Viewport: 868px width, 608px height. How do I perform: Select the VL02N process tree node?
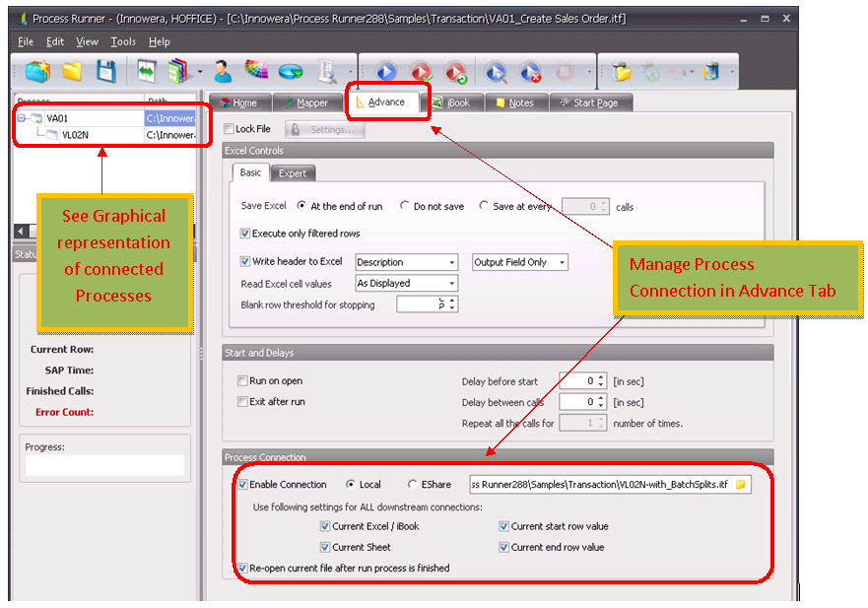(77, 135)
